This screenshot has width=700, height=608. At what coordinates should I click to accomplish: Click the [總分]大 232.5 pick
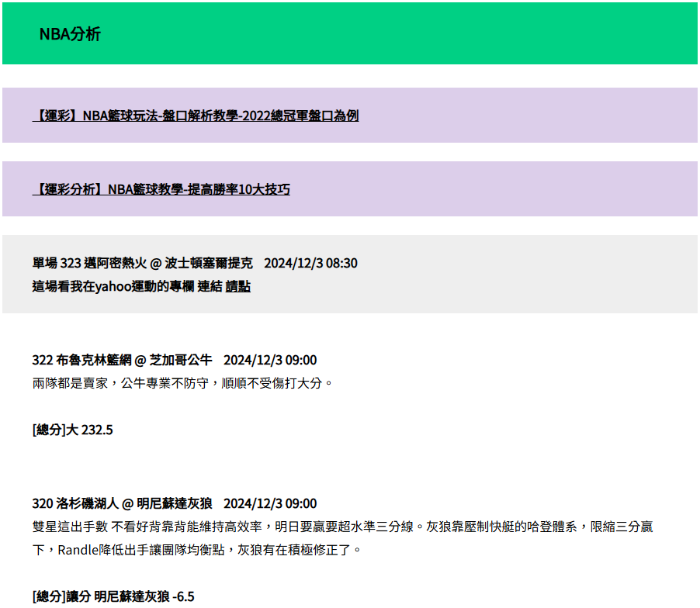coord(73,430)
